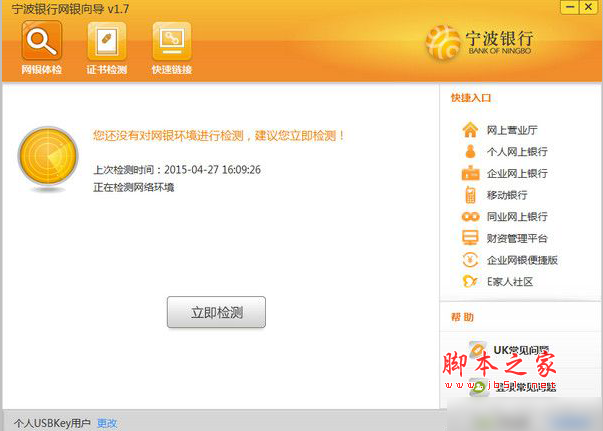Select the 网银体检 tab label
The height and width of the screenshot is (431, 603).
click(42, 70)
